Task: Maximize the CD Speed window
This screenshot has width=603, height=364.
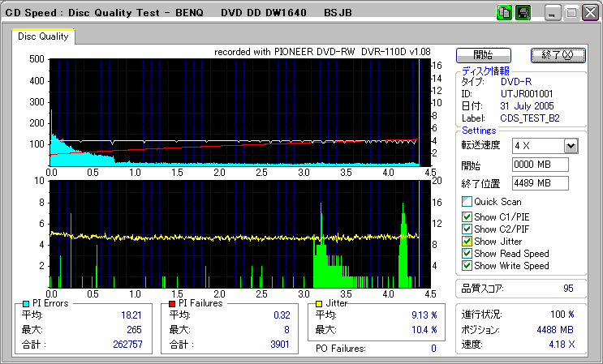Action: pos(571,14)
